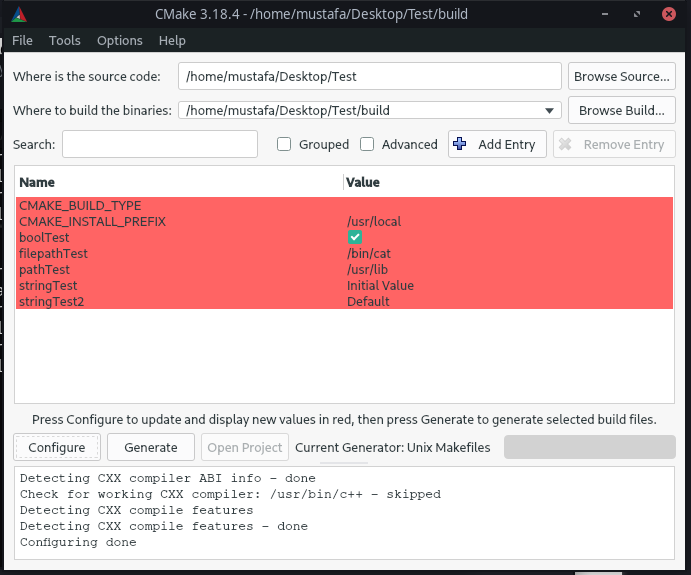The width and height of the screenshot is (691, 575).
Task: Click the 'Check for working CXX compiler' log line
Action: pos(230,494)
